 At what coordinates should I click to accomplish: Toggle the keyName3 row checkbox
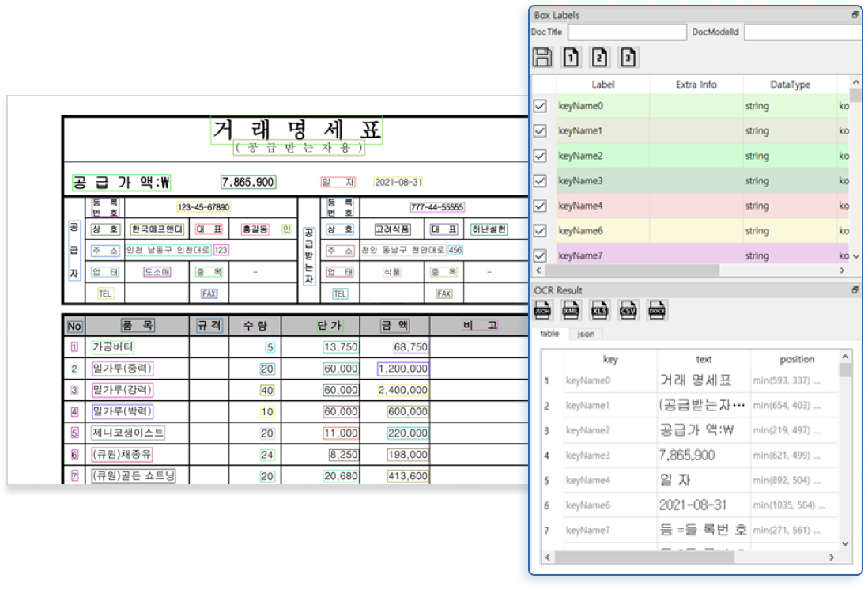(541, 180)
